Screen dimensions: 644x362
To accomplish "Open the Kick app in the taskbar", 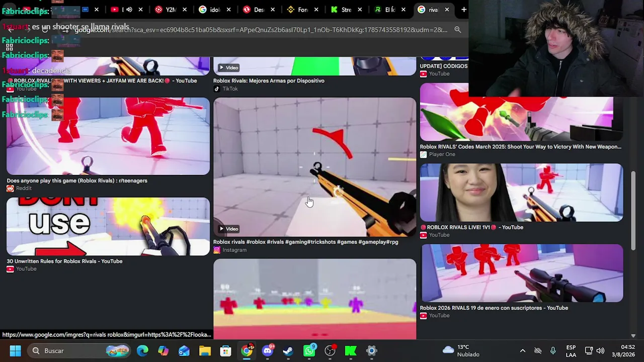I will pos(351,350).
